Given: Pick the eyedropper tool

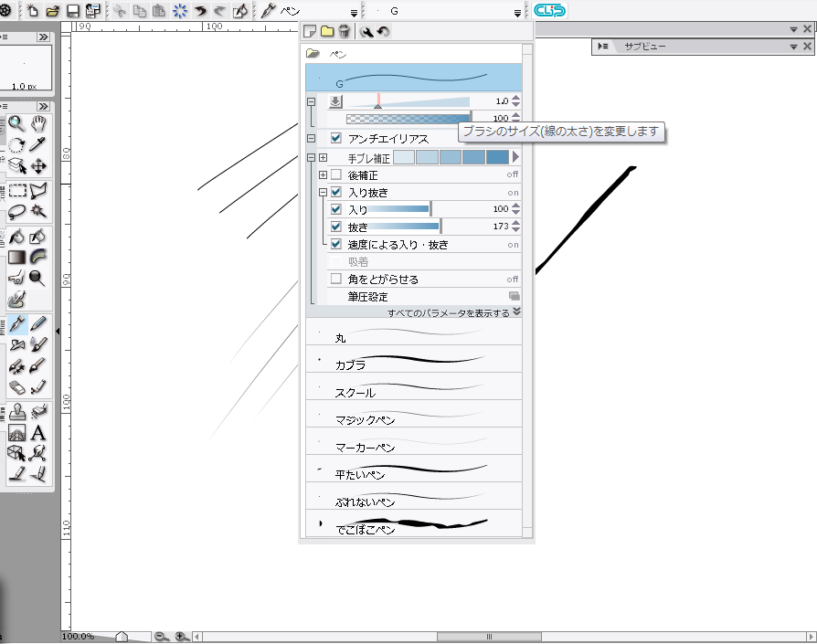Looking at the screenshot, I should click(x=38, y=145).
